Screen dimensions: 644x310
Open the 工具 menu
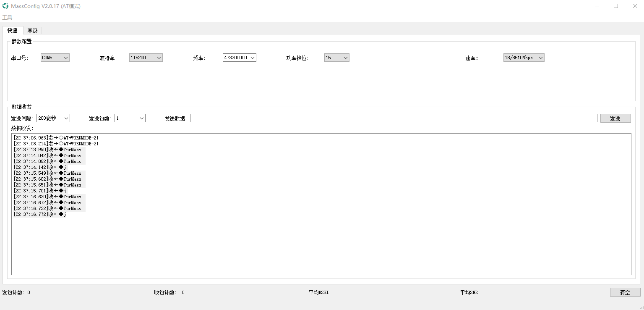click(x=7, y=17)
